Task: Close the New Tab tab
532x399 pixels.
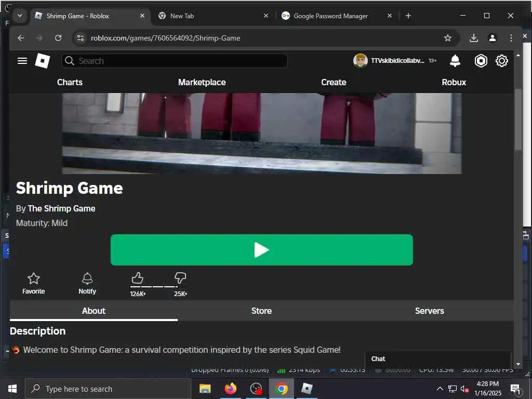Action: coord(266,16)
